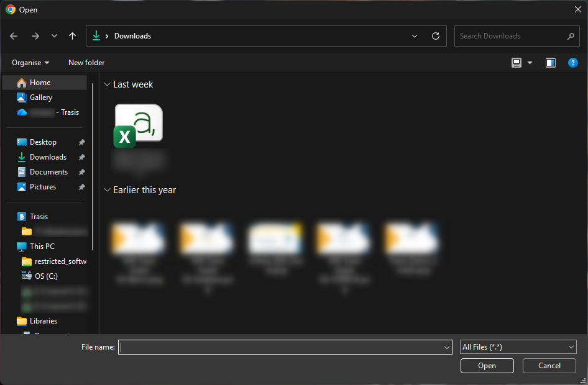Open Downloads in quick access
This screenshot has width=588, height=385.
(48, 157)
